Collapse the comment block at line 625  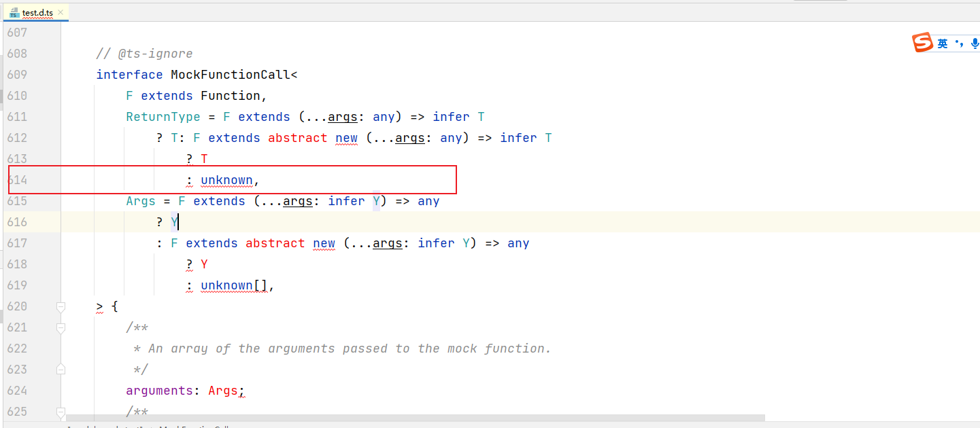[x=61, y=412]
